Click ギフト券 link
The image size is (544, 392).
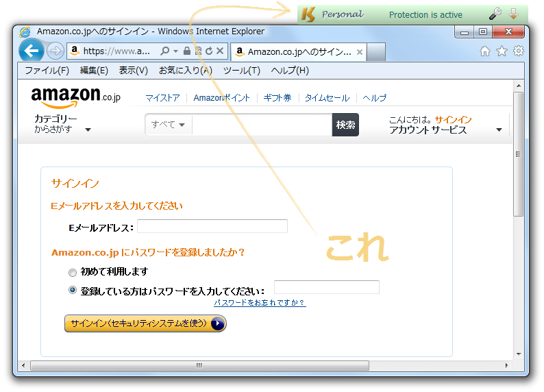[277, 98]
